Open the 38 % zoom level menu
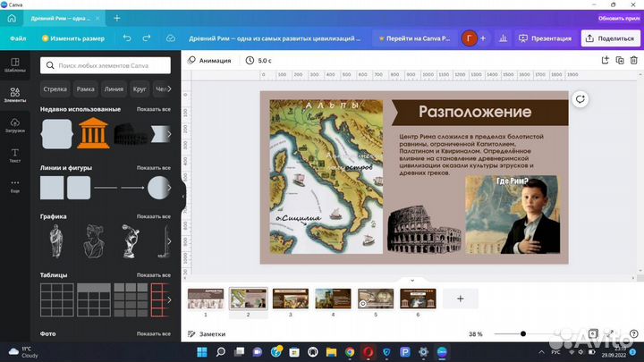 click(475, 334)
